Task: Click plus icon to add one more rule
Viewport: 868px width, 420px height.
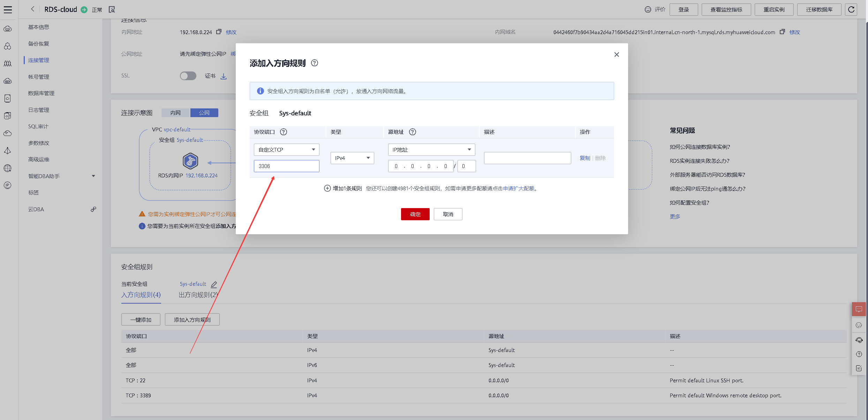Action: click(327, 189)
